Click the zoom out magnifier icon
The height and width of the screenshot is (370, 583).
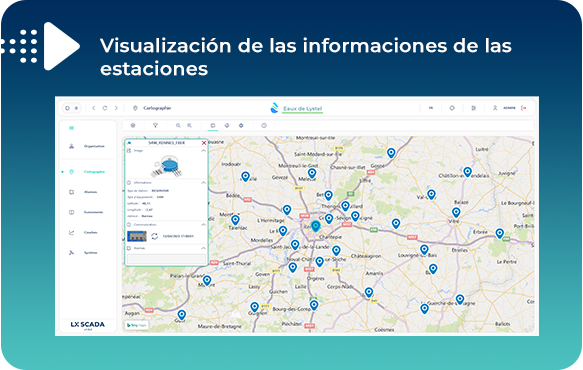(x=178, y=126)
